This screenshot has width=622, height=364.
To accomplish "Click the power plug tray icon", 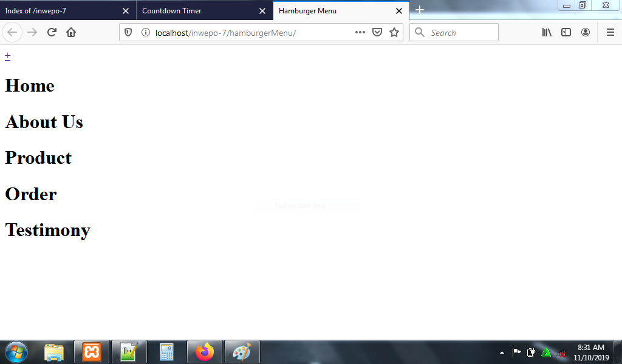I will [531, 352].
